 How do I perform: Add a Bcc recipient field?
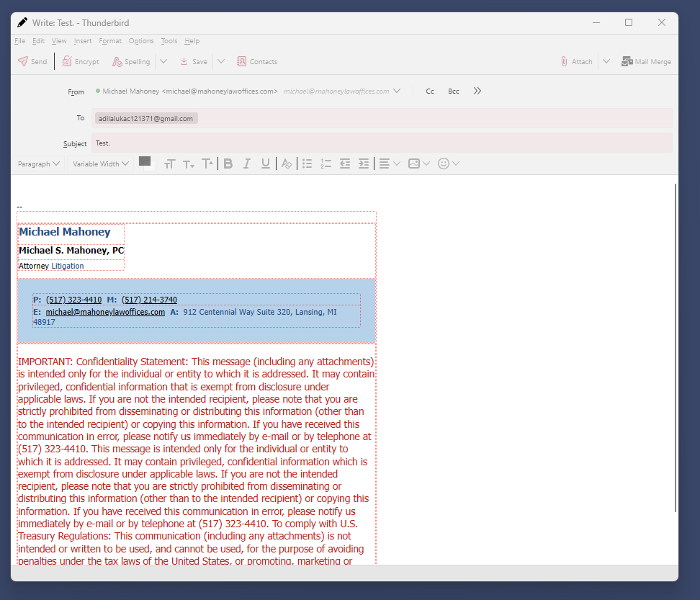pos(454,91)
